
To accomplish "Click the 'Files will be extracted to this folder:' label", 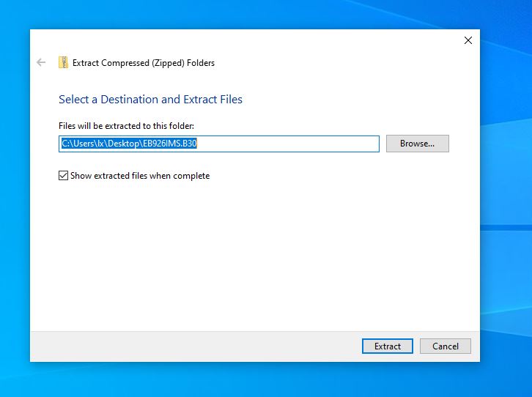I will click(x=126, y=126).
